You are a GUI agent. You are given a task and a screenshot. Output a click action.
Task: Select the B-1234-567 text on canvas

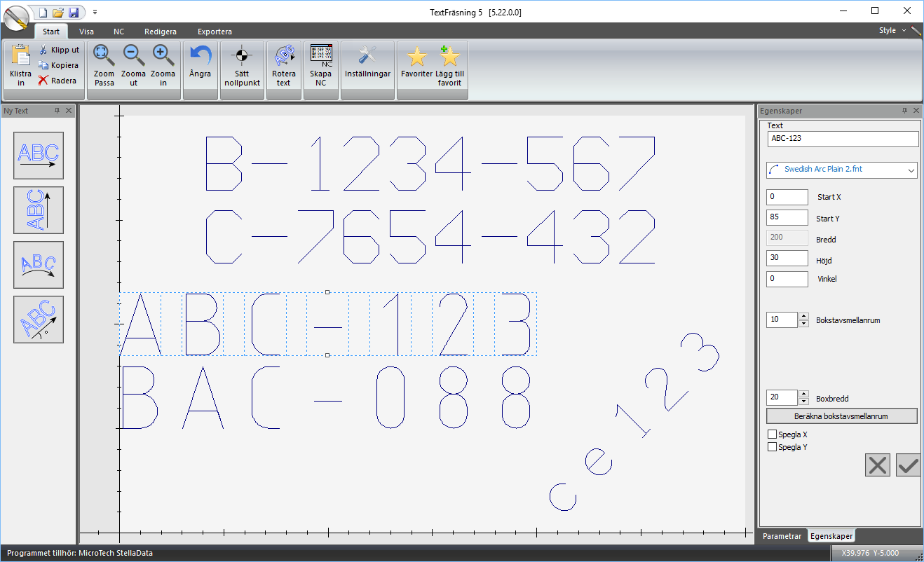click(430, 163)
